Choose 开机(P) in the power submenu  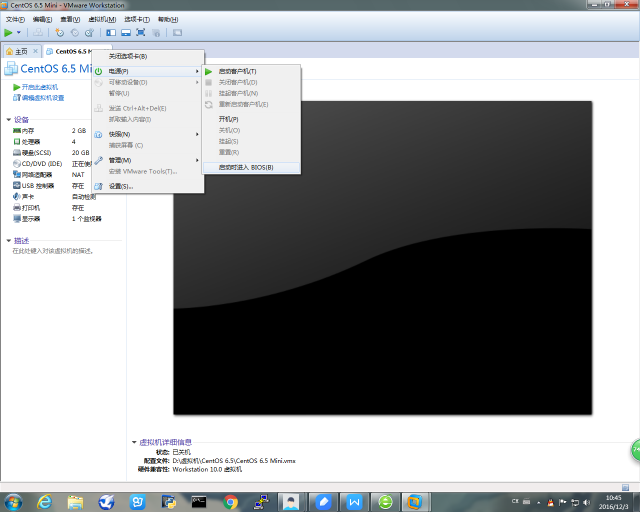pyautogui.click(x=251, y=119)
